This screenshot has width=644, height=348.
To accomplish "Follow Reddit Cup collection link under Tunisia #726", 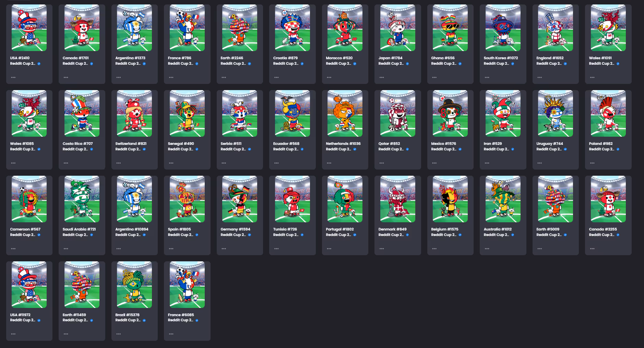I will pos(285,235).
